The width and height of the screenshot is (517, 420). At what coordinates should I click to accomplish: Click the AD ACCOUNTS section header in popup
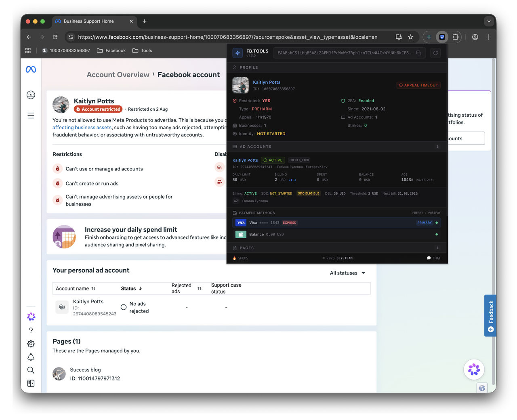[x=337, y=147]
